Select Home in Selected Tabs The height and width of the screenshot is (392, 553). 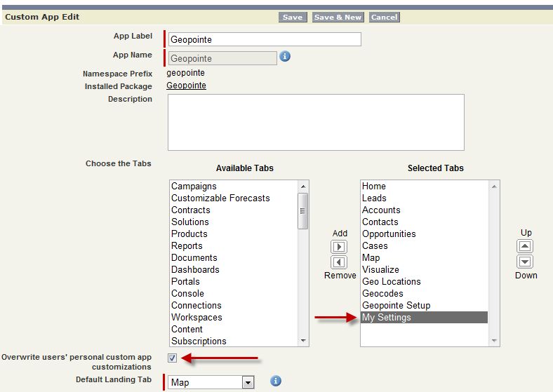pos(425,186)
